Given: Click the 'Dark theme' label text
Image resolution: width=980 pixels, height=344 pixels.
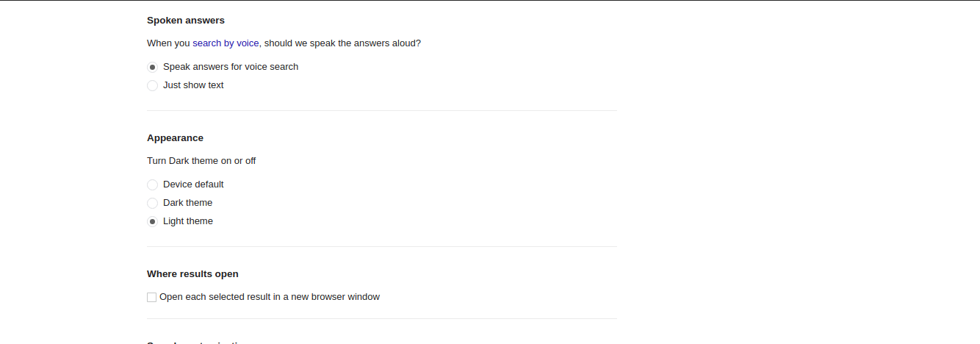Looking at the screenshot, I should tap(187, 203).
